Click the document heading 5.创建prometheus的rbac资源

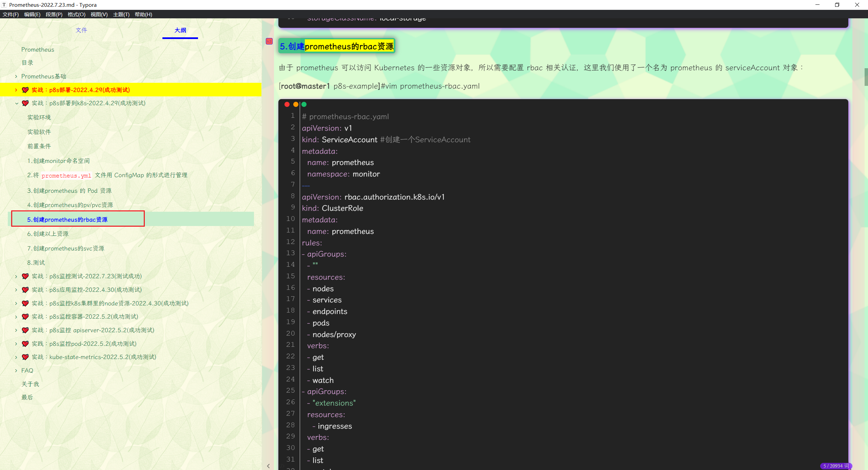coord(337,46)
